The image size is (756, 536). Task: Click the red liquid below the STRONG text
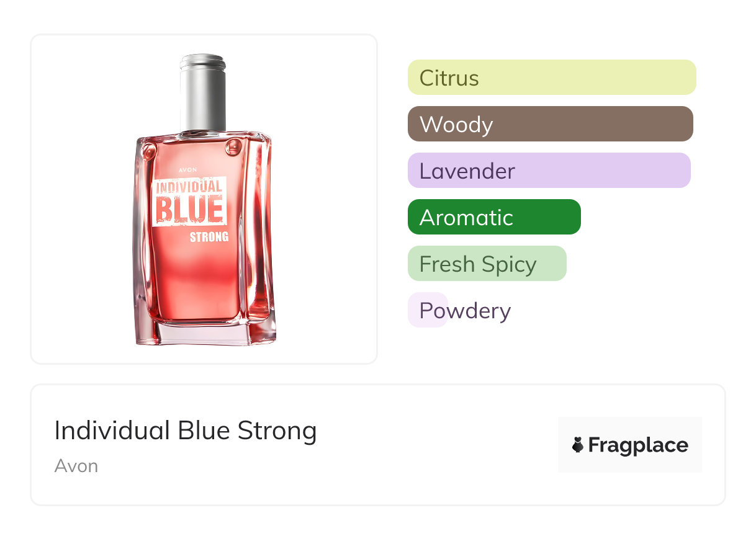click(199, 279)
